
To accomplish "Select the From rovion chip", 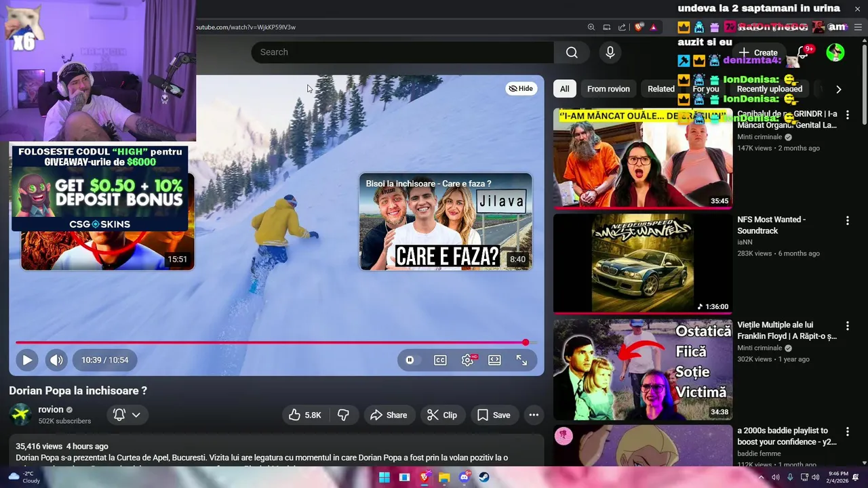I will click(608, 89).
